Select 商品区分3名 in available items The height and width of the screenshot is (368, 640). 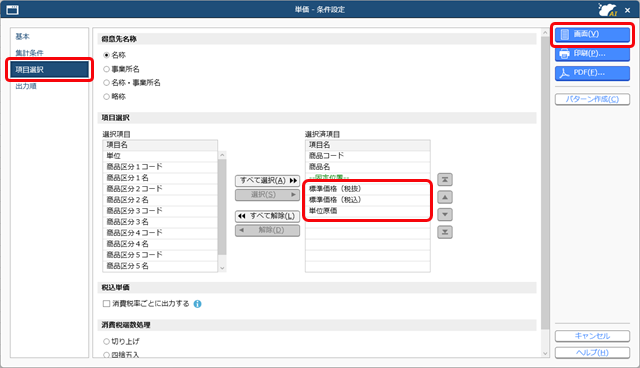tap(160, 222)
